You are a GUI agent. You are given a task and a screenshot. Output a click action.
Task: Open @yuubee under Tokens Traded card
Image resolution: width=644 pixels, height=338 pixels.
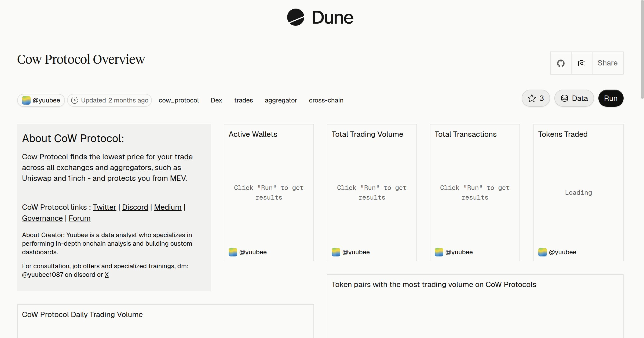[x=557, y=252]
